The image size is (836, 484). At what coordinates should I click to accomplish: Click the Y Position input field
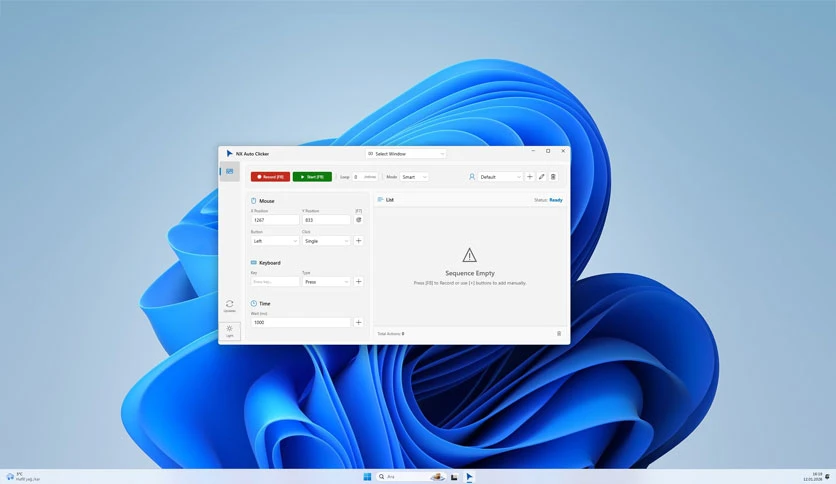click(326, 220)
